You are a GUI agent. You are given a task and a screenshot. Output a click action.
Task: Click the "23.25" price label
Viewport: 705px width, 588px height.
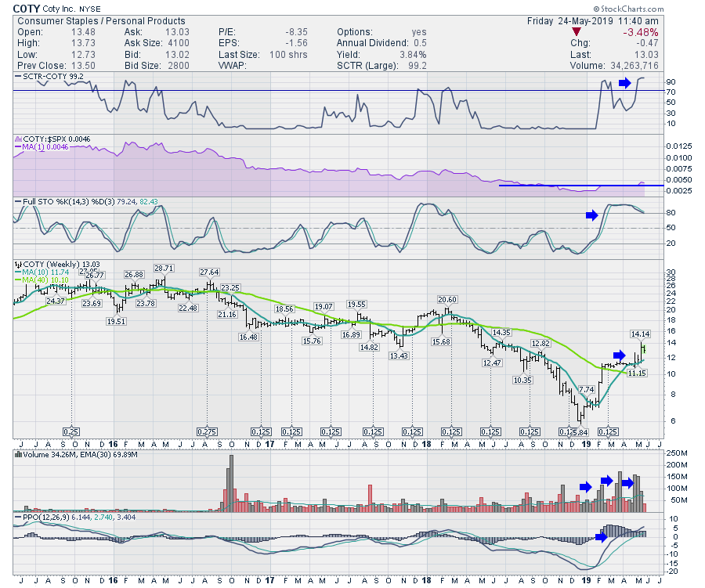point(230,287)
